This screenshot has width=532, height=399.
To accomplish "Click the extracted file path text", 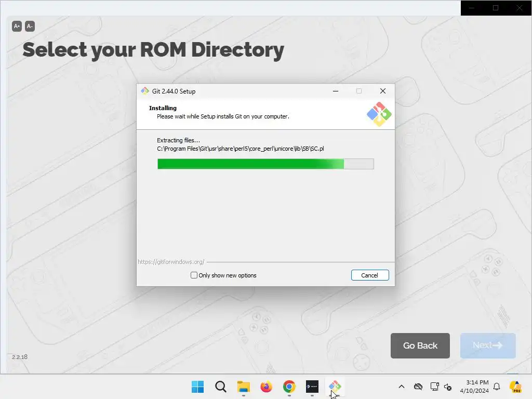I will pyautogui.click(x=240, y=149).
